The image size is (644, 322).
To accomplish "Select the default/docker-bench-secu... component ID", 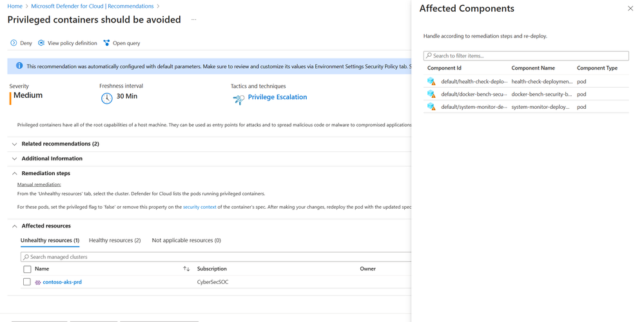I will 474,94.
